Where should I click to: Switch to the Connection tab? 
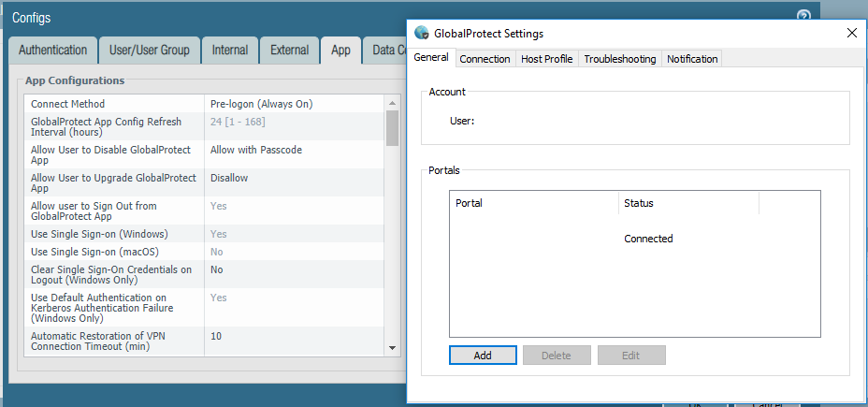click(x=485, y=59)
